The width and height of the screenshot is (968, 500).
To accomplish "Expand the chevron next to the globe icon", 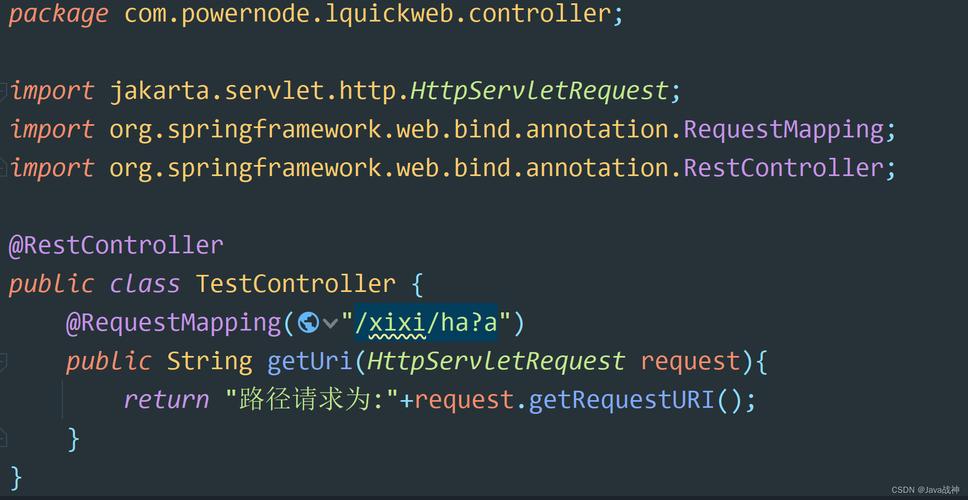I will (331, 323).
